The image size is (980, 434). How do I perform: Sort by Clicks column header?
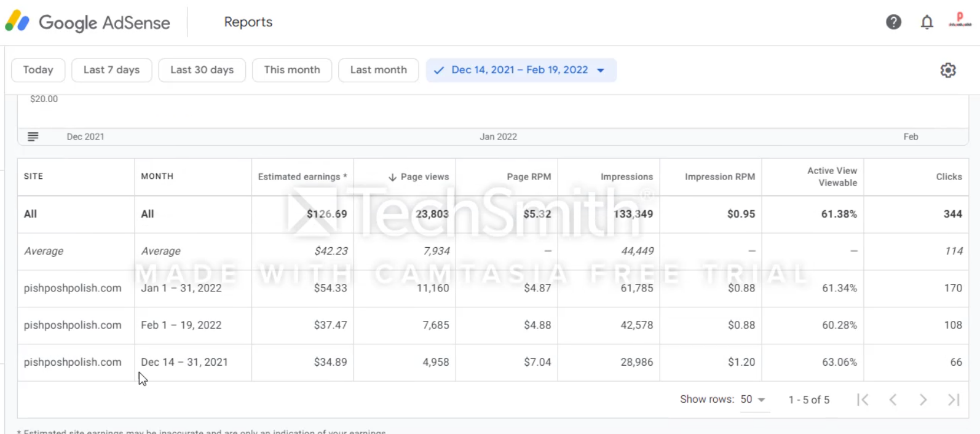[x=949, y=177]
